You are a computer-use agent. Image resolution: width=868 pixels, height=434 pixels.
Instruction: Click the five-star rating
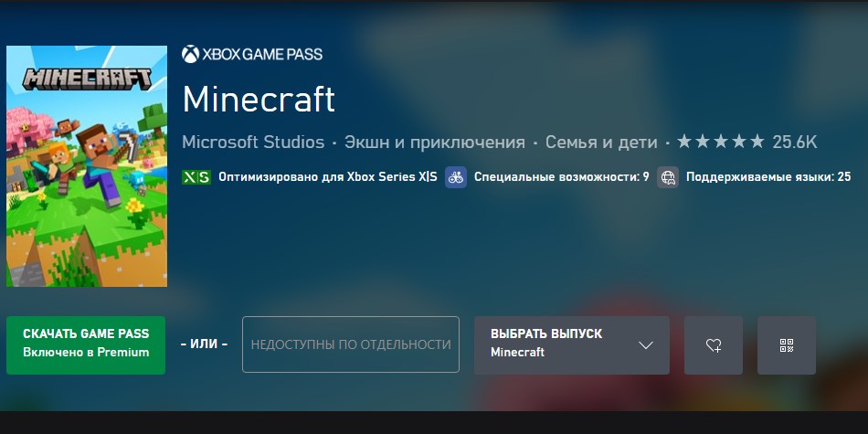tap(721, 142)
